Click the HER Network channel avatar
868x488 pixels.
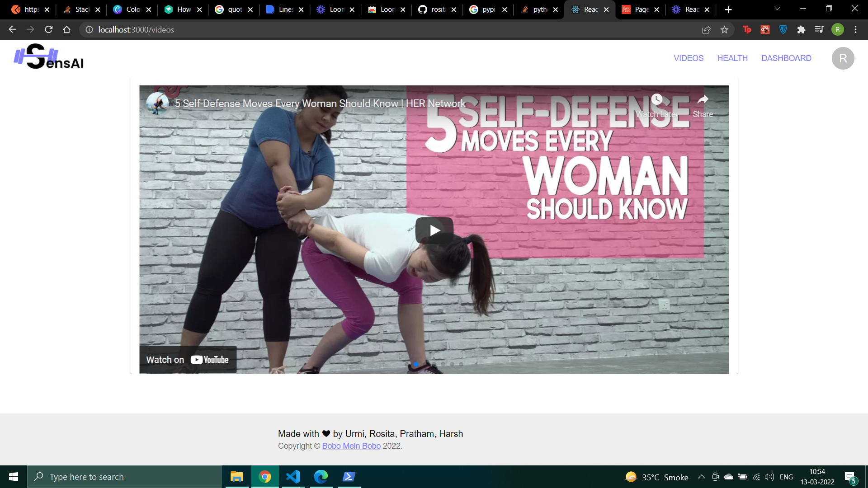[x=157, y=103]
